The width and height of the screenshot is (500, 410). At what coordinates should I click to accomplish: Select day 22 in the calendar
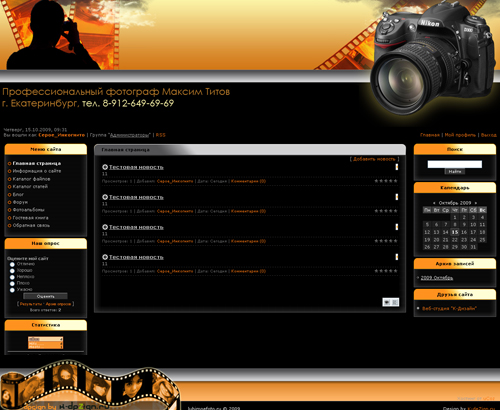point(455,240)
